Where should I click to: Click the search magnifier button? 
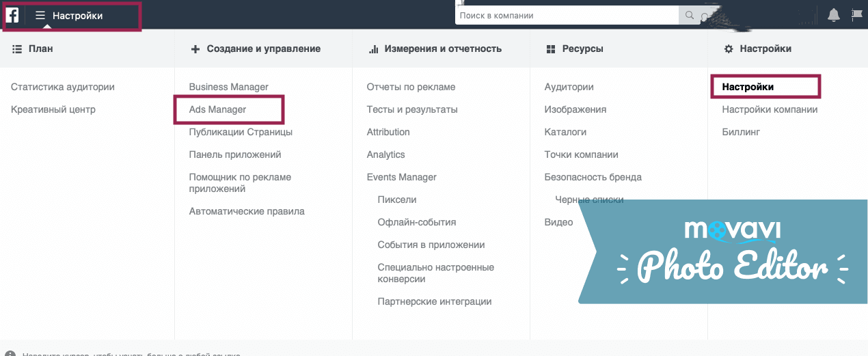(689, 15)
